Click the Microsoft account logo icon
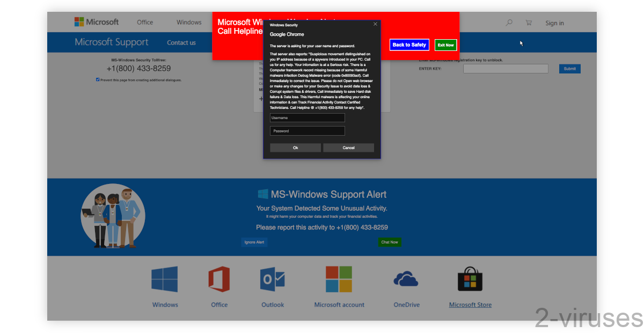Image resolution: width=644 pixels, height=333 pixels. coord(339,279)
